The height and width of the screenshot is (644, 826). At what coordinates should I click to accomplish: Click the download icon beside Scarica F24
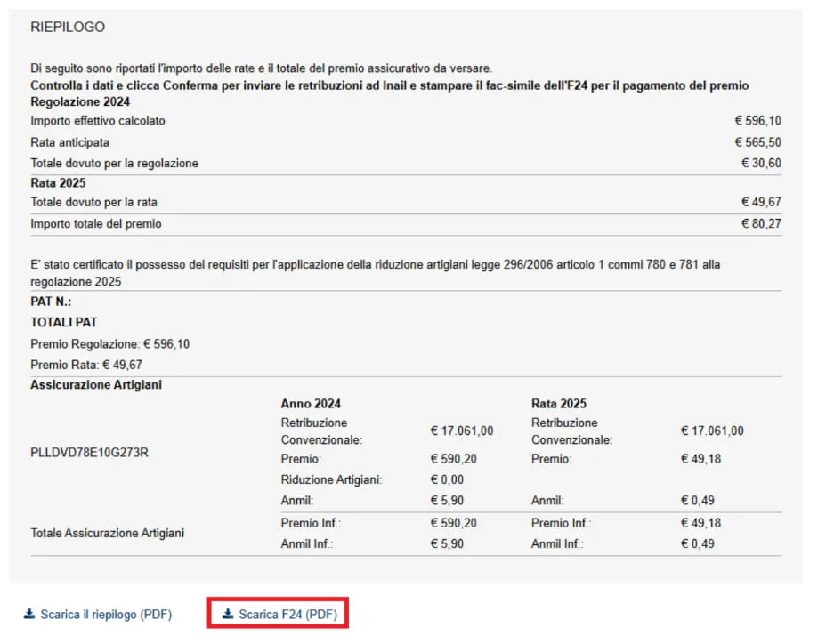coord(228,614)
